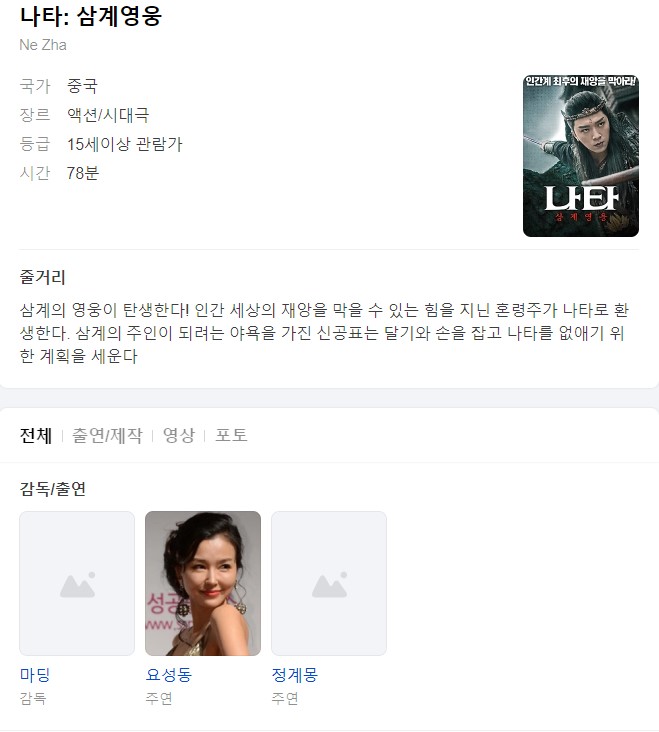
Task: Click the English title Ne Zha
Action: [43, 45]
